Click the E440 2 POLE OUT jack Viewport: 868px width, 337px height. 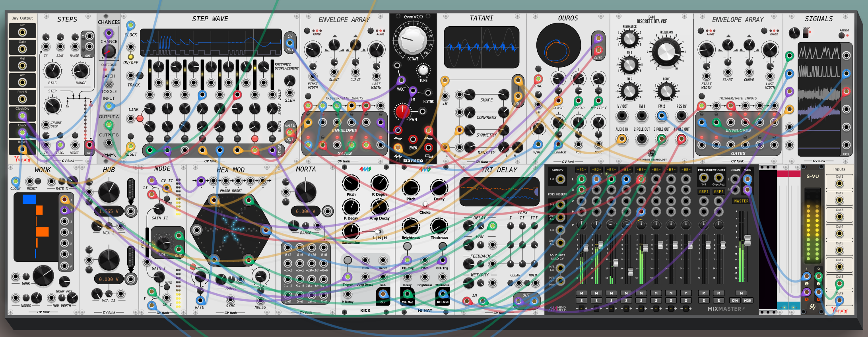642,139
